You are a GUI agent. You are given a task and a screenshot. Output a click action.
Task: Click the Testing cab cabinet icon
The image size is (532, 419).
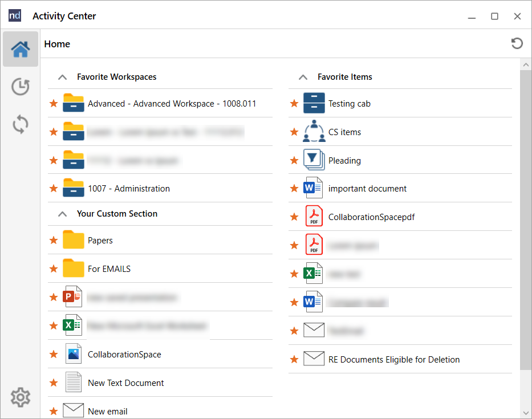(313, 103)
